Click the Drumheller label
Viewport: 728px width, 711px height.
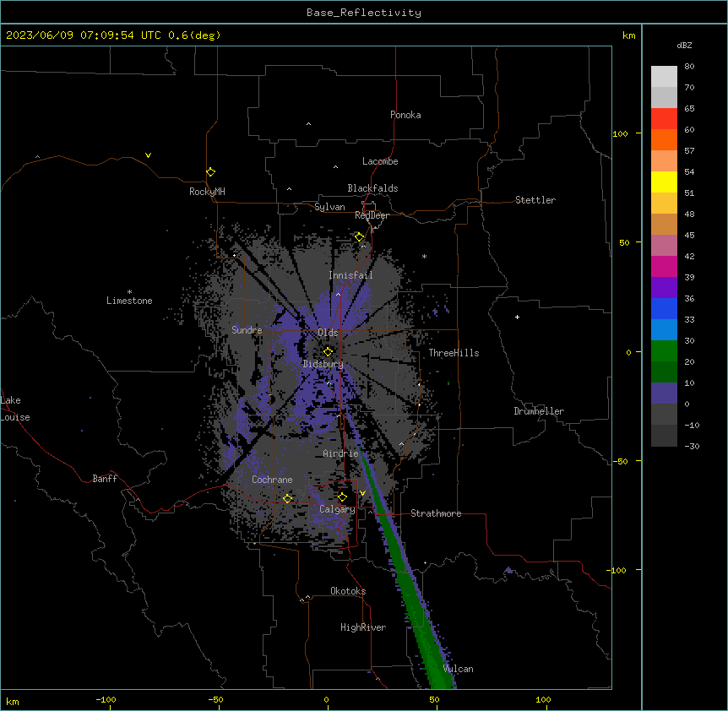coord(539,411)
